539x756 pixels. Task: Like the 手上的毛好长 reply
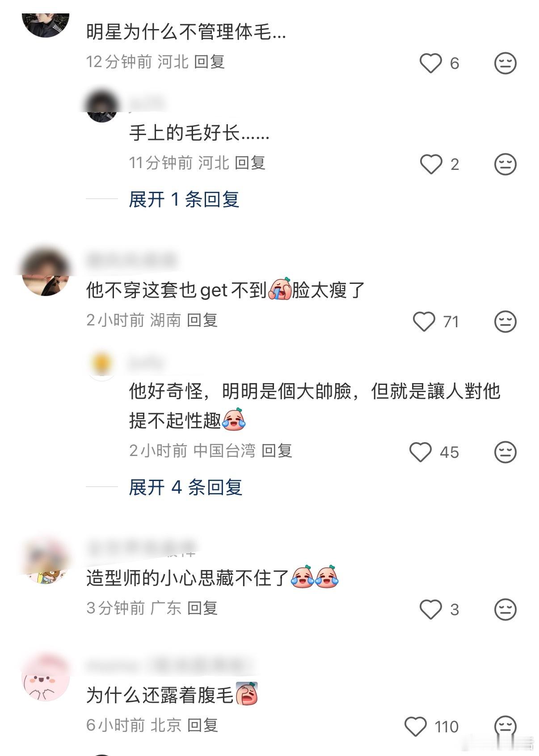pos(431,164)
